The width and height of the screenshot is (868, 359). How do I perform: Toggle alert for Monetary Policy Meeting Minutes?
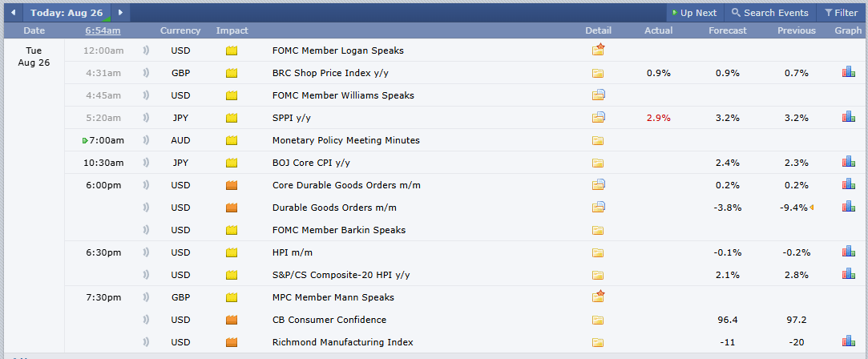(146, 140)
